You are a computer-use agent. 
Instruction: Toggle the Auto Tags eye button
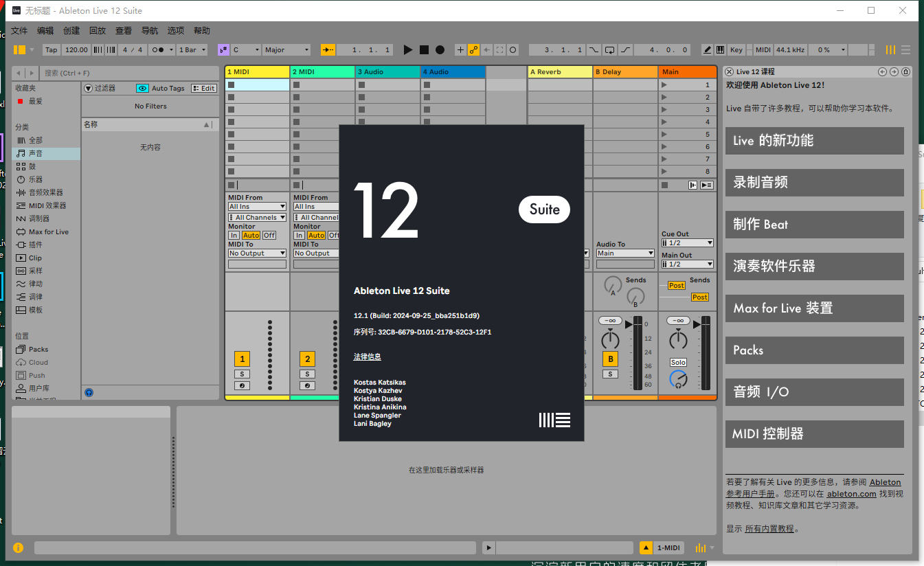point(142,88)
